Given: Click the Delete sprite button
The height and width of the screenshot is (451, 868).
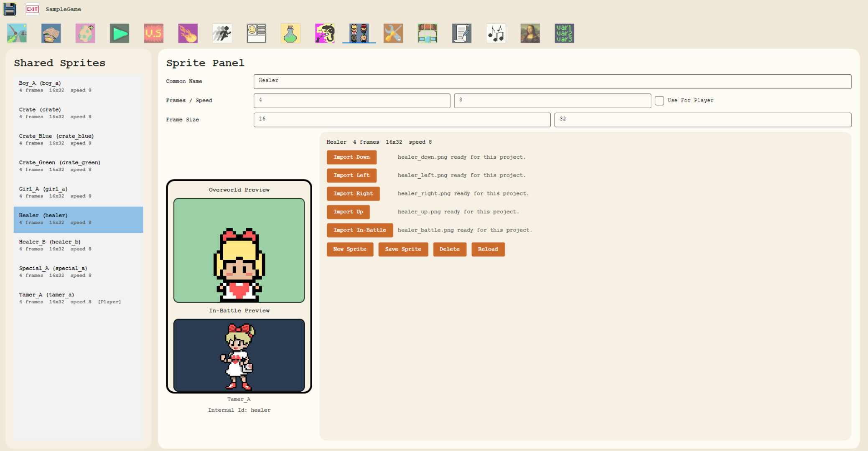Looking at the screenshot, I should (450, 249).
